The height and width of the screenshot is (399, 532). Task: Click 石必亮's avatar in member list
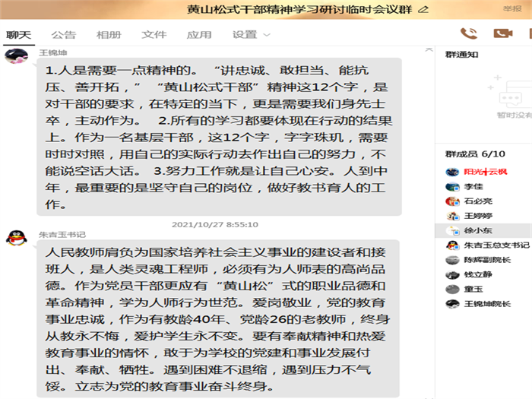tap(451, 201)
